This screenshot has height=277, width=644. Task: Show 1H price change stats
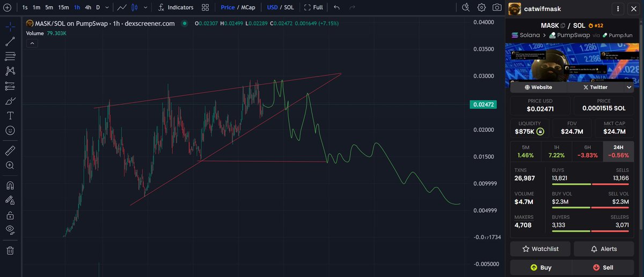click(557, 151)
